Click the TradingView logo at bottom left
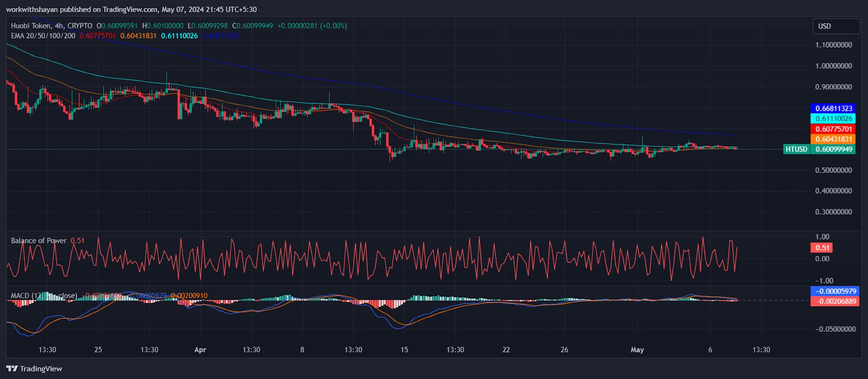 [x=34, y=369]
